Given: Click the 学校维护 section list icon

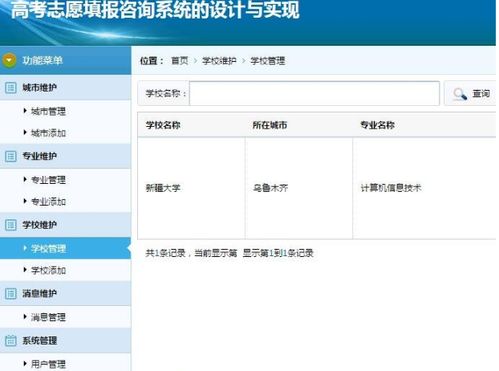Looking at the screenshot, I should click(x=11, y=225).
